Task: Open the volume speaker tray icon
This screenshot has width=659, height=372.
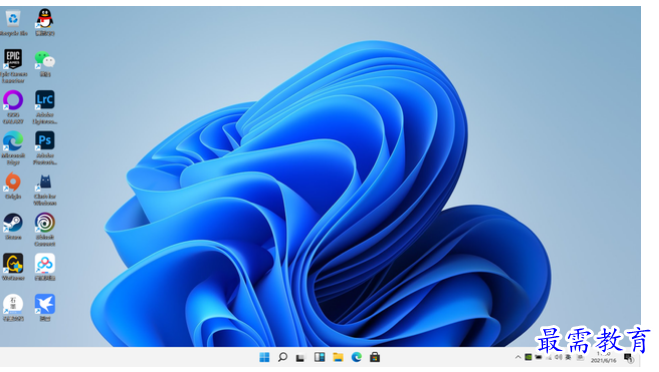Action: [558, 357]
